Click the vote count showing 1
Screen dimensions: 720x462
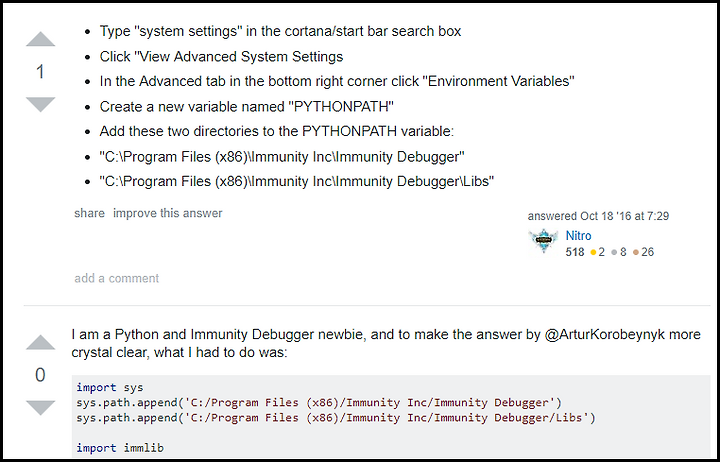tap(40, 72)
